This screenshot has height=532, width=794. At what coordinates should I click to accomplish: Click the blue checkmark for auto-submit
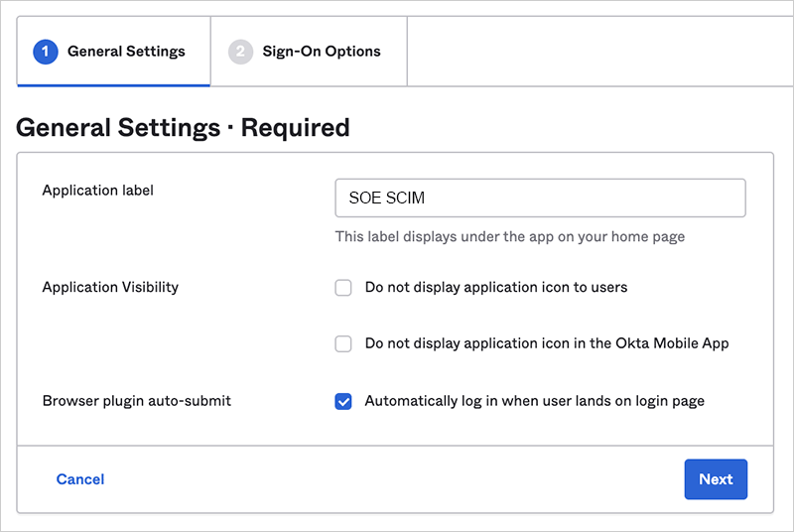pyautogui.click(x=343, y=401)
